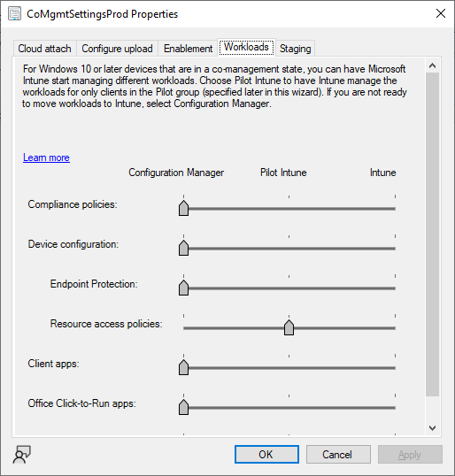Click the vertical scrollbar thumb
Image resolution: width=455 pixels, height=476 pixels.
433,234
